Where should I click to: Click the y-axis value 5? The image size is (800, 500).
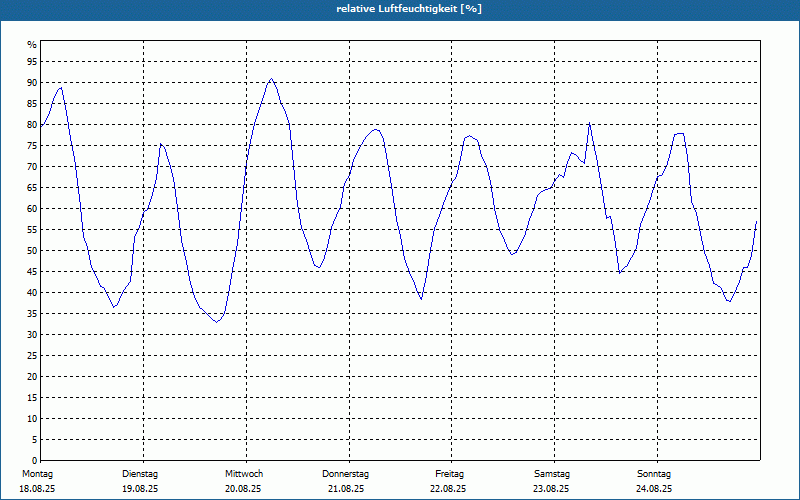35,439
